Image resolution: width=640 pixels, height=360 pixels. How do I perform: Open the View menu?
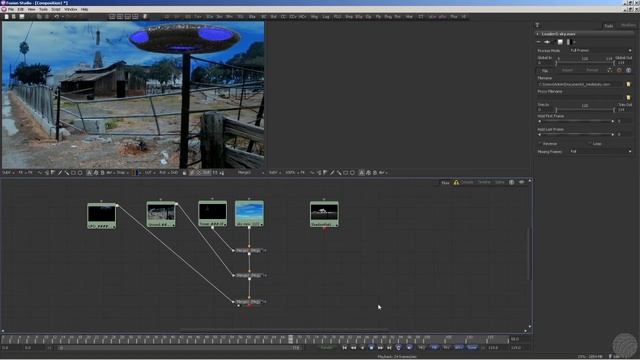(x=31, y=9)
